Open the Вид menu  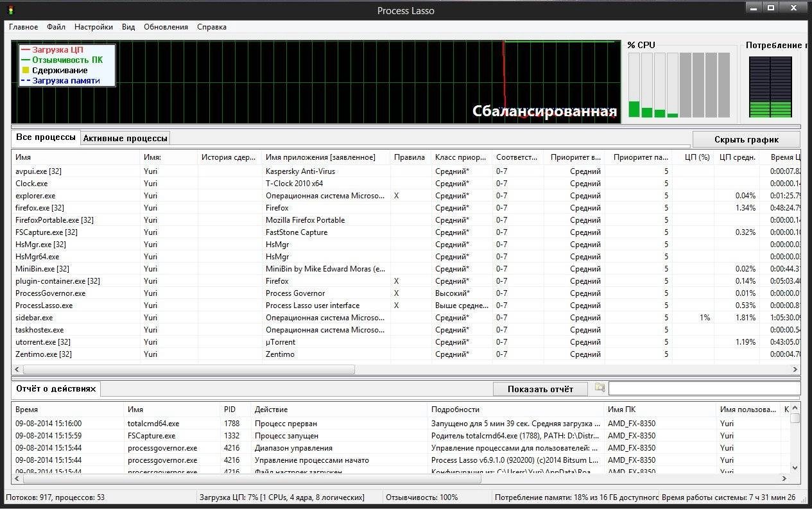click(x=128, y=27)
